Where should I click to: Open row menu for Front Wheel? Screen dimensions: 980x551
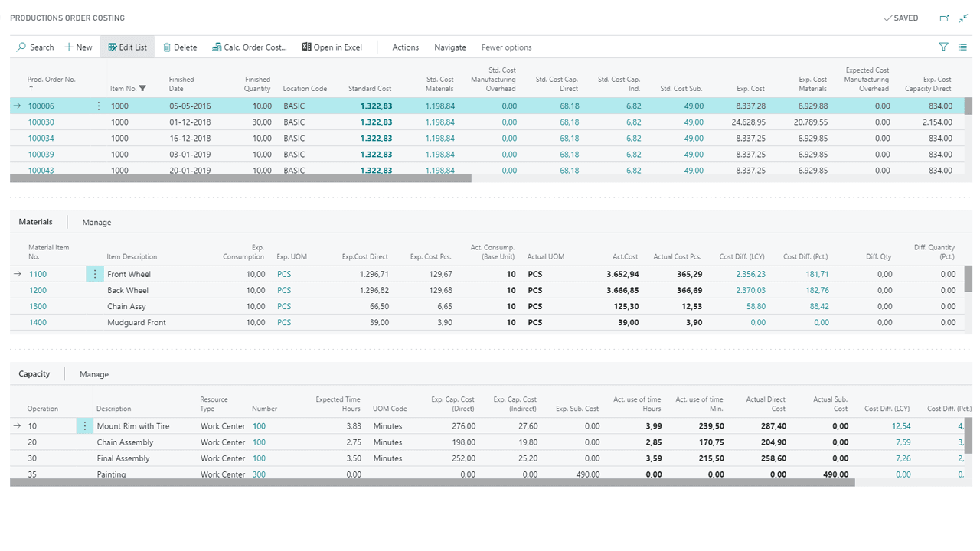point(95,274)
